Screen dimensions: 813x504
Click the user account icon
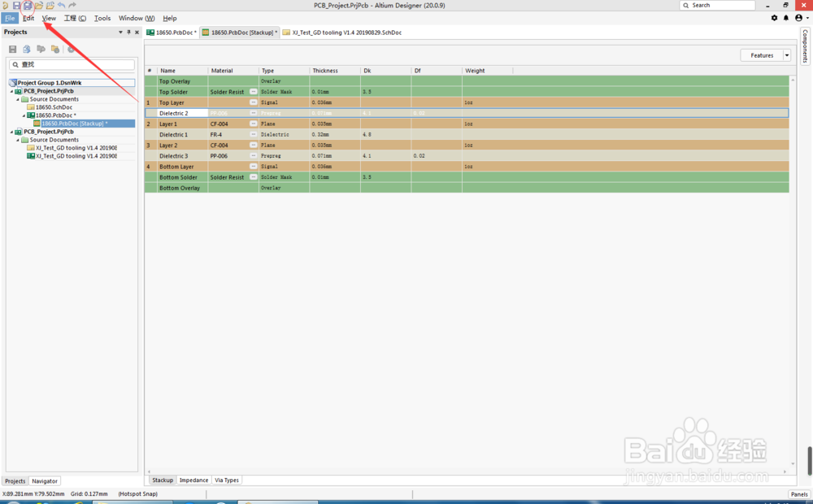[x=798, y=18]
